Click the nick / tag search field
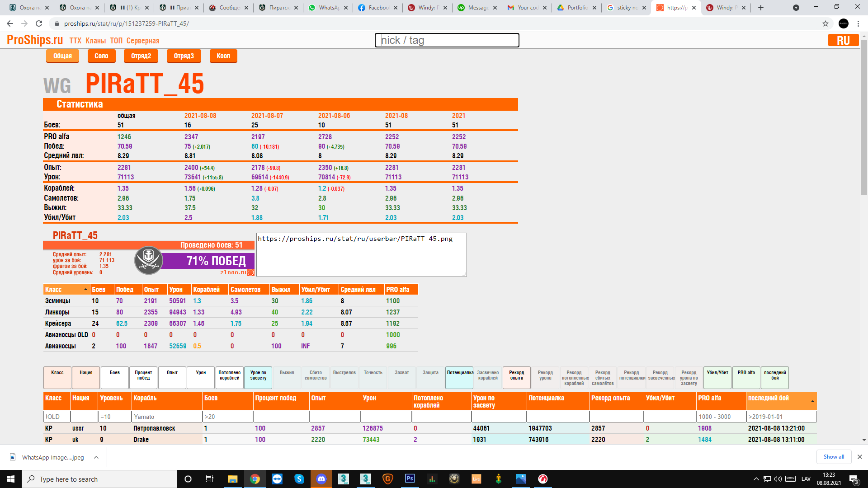868x488 pixels. click(447, 40)
